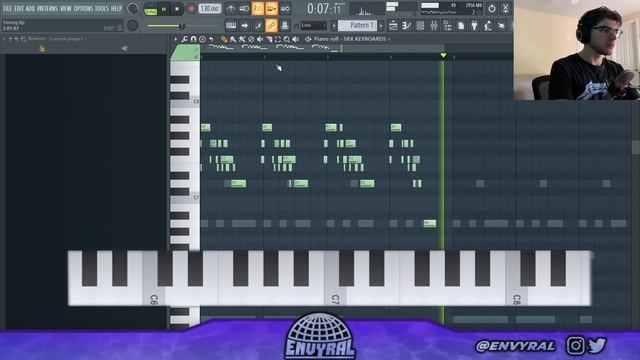
Task: Select the Paint brush tool in piano roll
Action: click(233, 39)
